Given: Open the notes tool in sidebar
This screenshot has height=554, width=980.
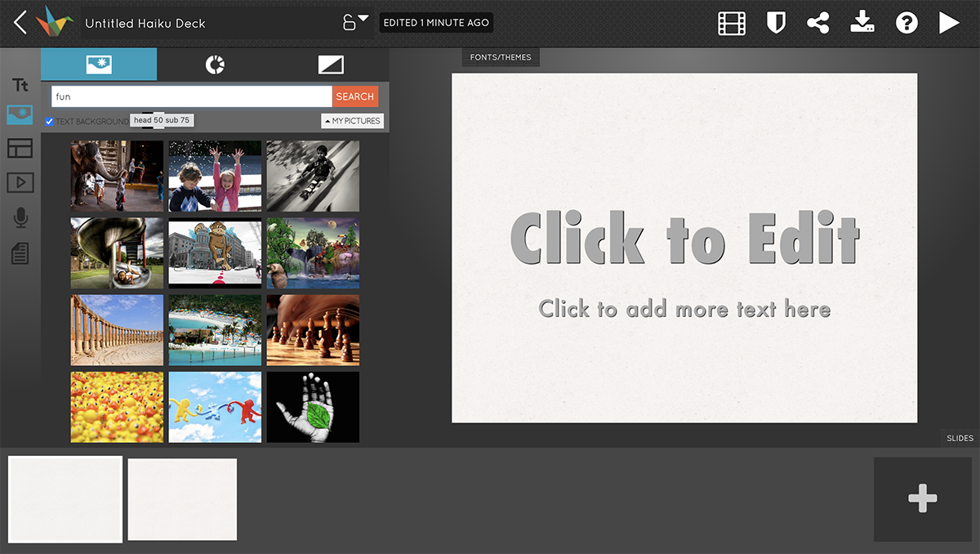Looking at the screenshot, I should (20, 253).
